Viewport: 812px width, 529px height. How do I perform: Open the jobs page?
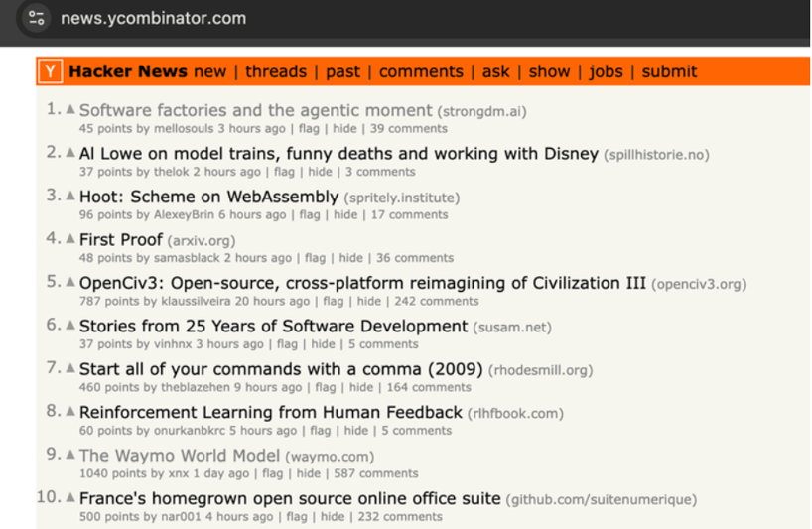(606, 71)
